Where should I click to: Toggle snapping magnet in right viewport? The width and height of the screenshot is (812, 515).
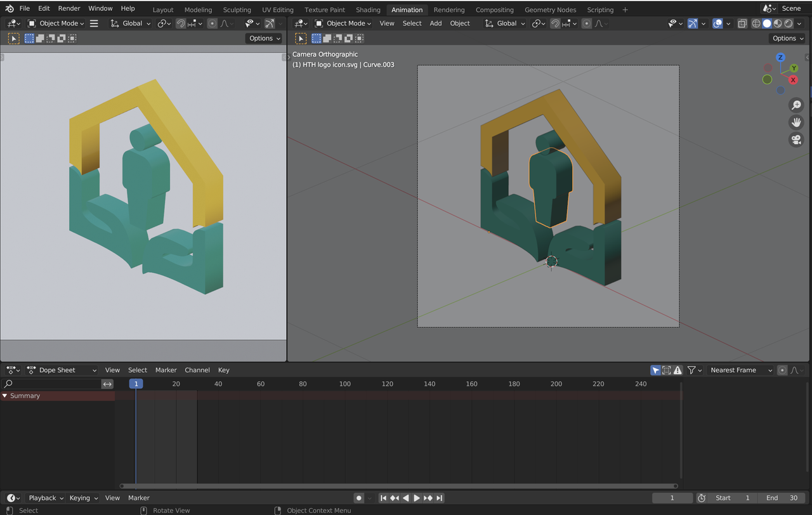(556, 23)
